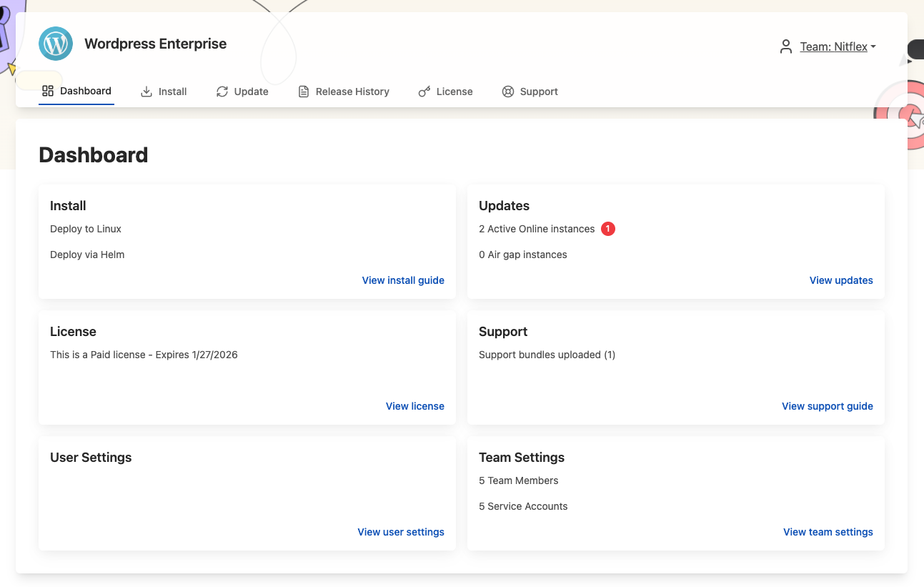This screenshot has width=924, height=587.
Task: Click View support guide
Action: point(827,406)
